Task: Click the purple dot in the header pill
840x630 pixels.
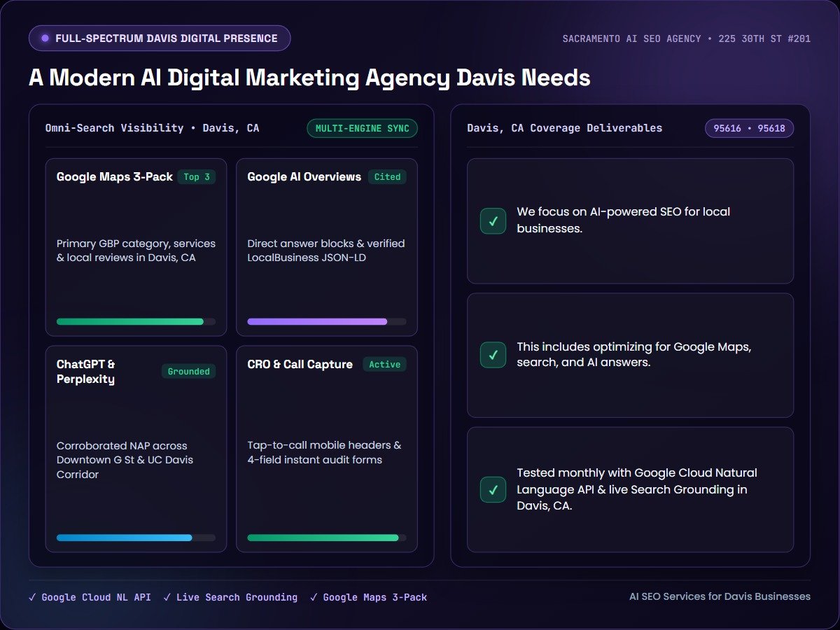Action: (45, 38)
